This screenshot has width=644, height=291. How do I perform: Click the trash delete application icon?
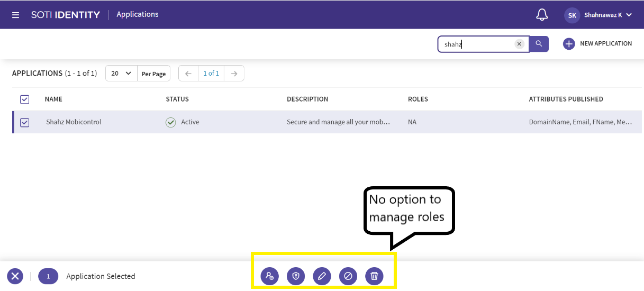point(374,276)
